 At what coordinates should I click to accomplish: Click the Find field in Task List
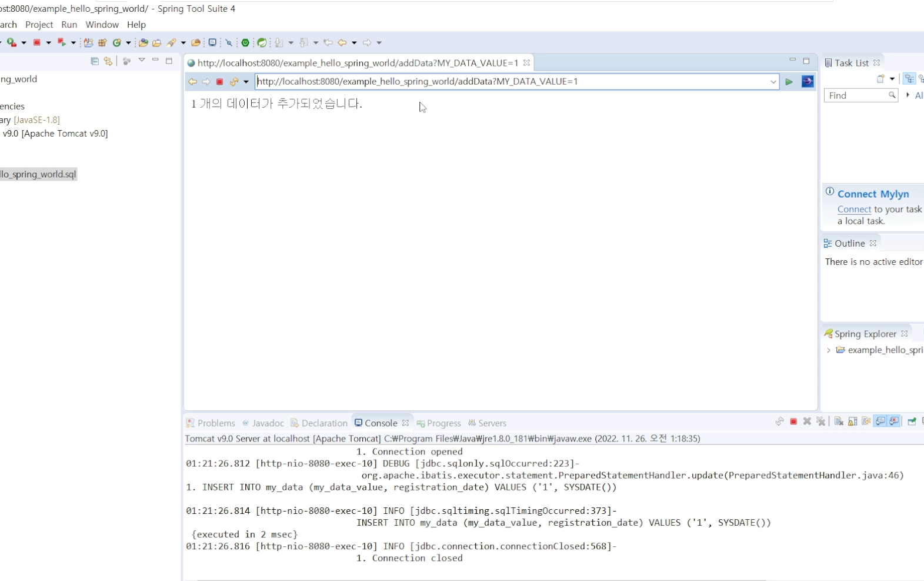click(861, 95)
